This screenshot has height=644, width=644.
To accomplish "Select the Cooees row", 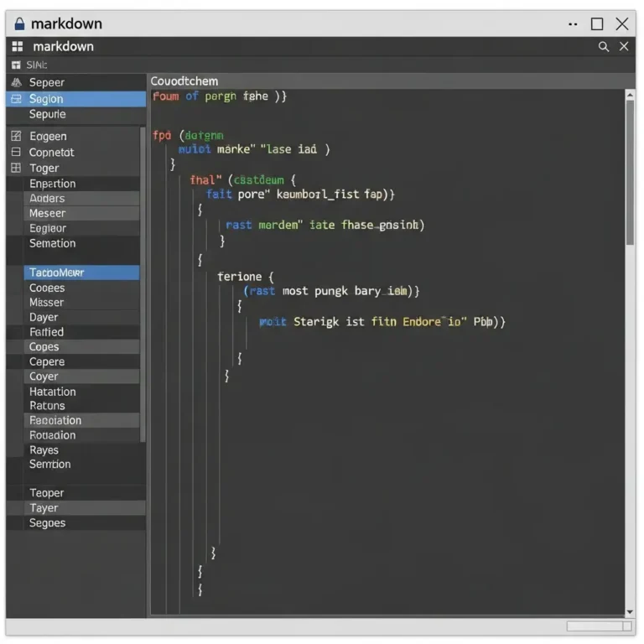I will tap(81, 288).
